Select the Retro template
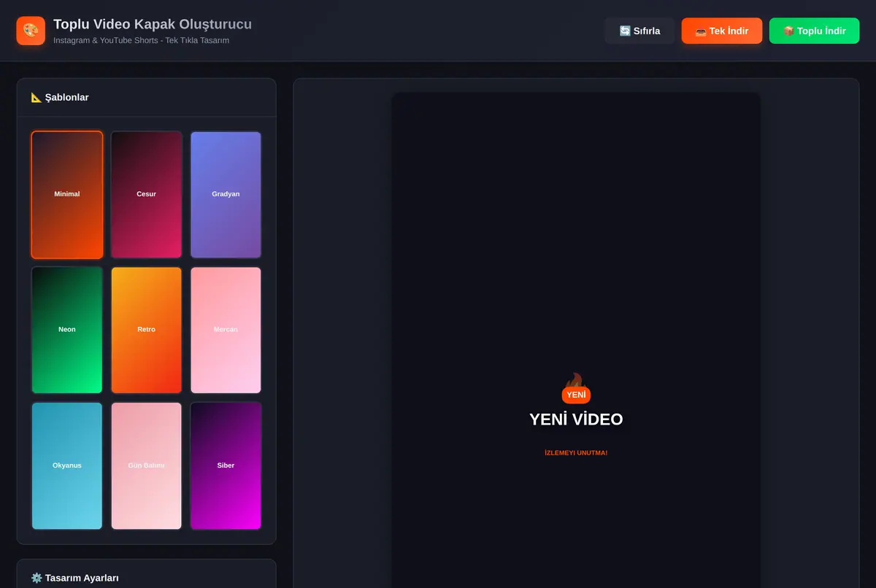The image size is (876, 588). click(147, 330)
